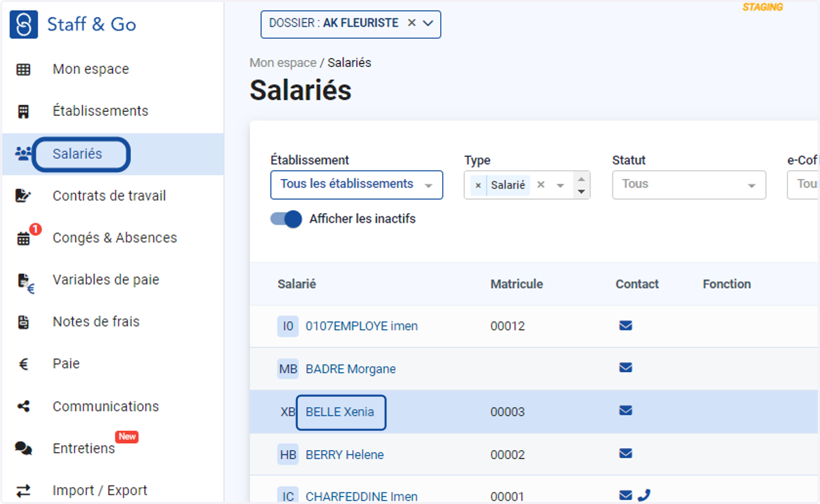The image size is (820, 504).
Task: Remove the Salarié tag from Type filter
Action: (x=478, y=185)
